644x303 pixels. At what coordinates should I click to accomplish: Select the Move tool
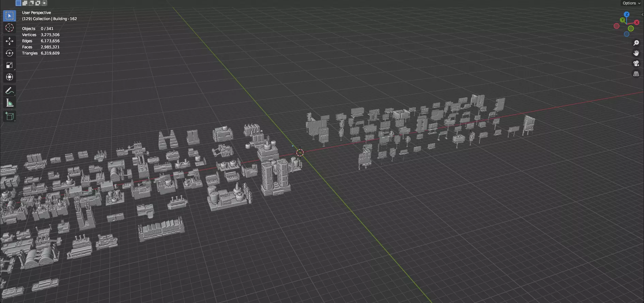pos(10,41)
